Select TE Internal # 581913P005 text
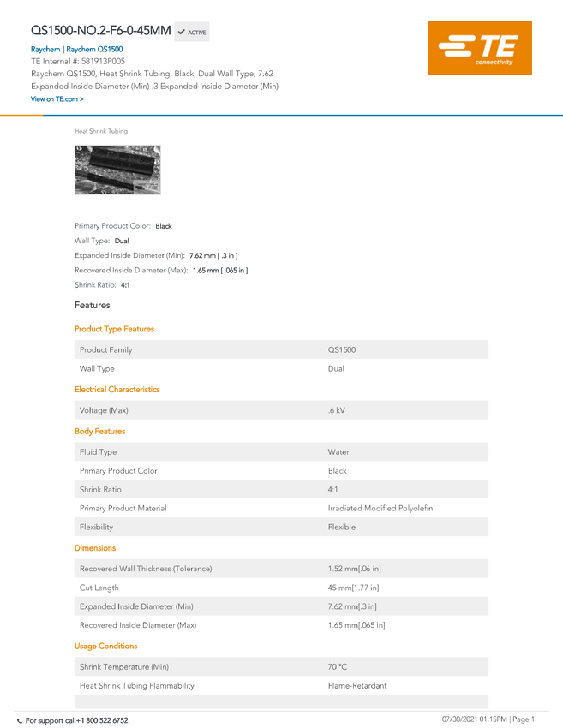The image size is (563, 728). click(x=78, y=62)
